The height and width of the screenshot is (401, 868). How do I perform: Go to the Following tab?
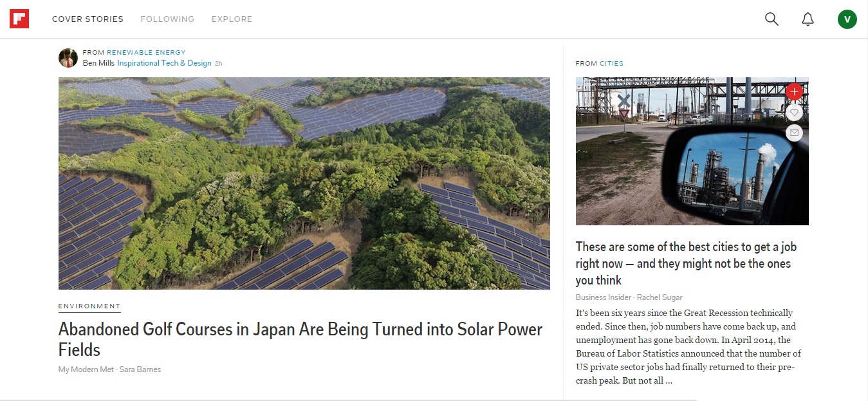tap(167, 19)
